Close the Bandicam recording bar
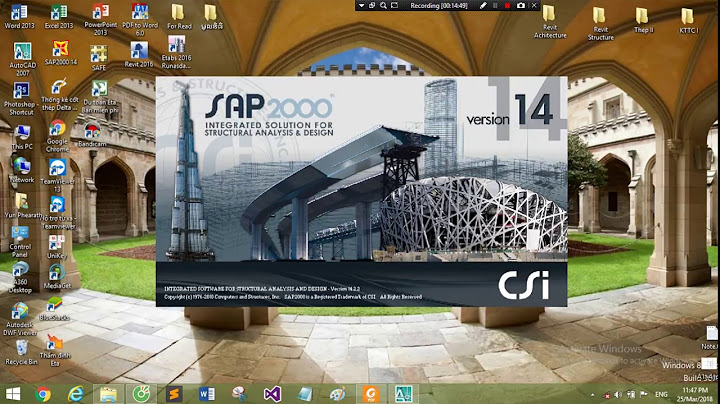This screenshot has height=404, width=720. pos(534,6)
